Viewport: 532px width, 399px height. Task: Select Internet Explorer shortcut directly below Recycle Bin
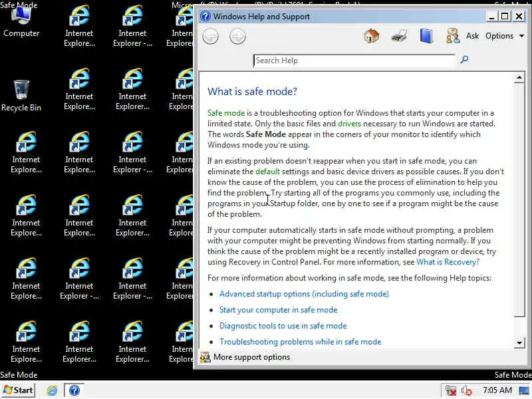[x=26, y=152]
